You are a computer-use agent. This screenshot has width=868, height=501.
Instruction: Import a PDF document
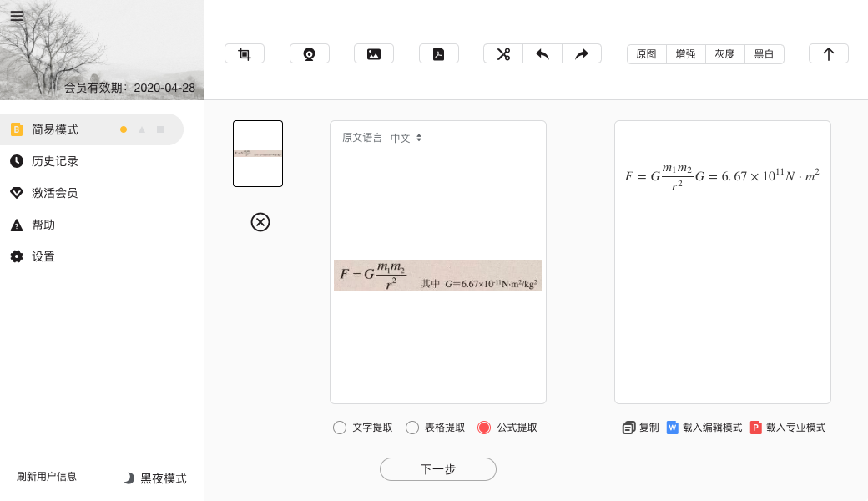click(438, 53)
